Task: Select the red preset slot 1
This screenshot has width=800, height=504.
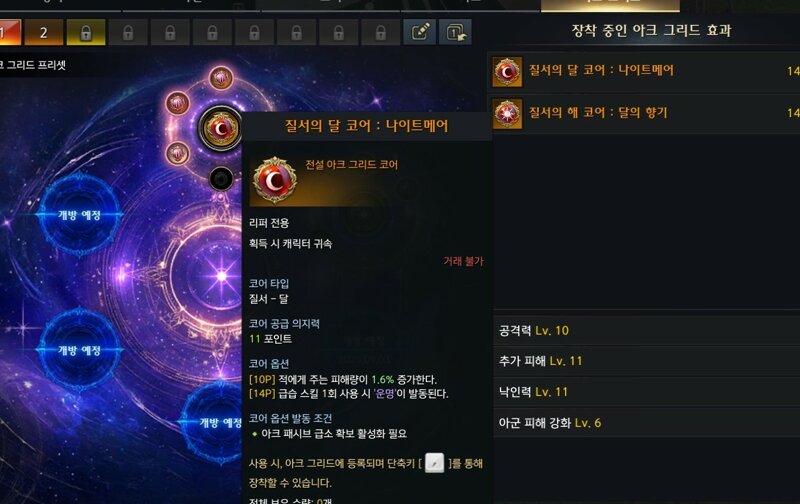Action: [x=10, y=33]
